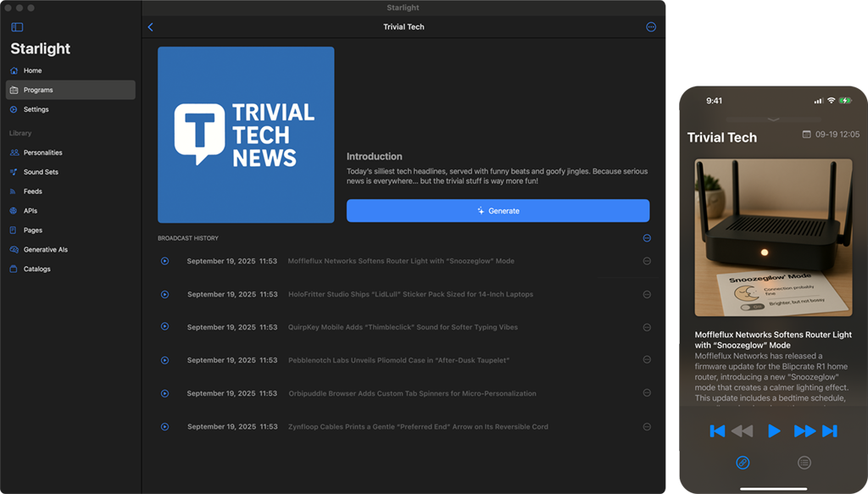Viewport: 868px width, 494px height.
Task: Open the Personalities library section
Action: 42,153
